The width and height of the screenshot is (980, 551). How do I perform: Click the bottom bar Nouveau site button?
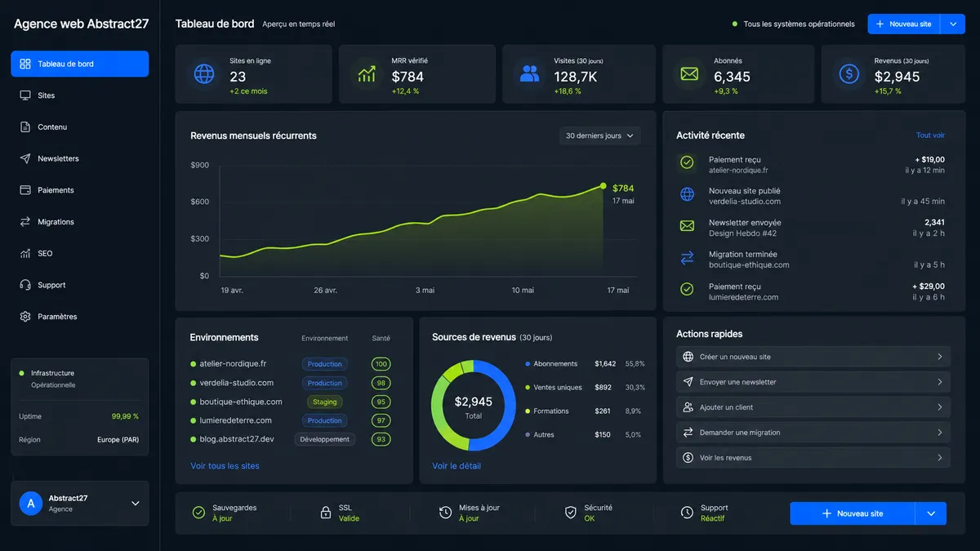853,513
